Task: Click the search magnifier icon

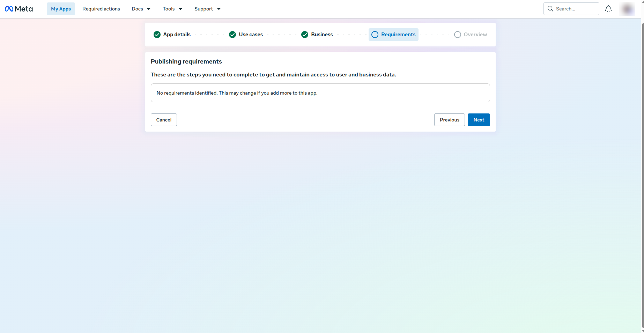Action: coord(550,9)
